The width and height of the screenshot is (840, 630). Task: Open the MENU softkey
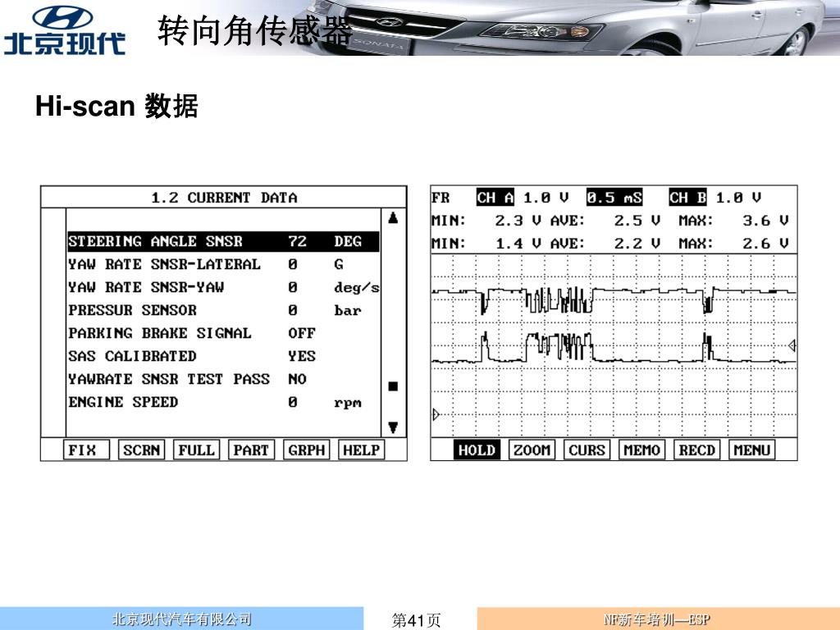coord(751,450)
